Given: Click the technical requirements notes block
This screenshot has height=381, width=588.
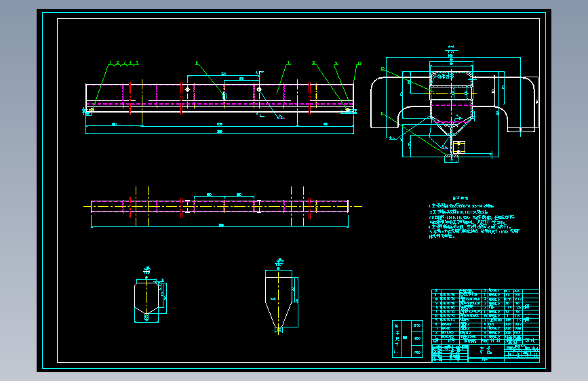Looking at the screenshot, I should tap(474, 218).
